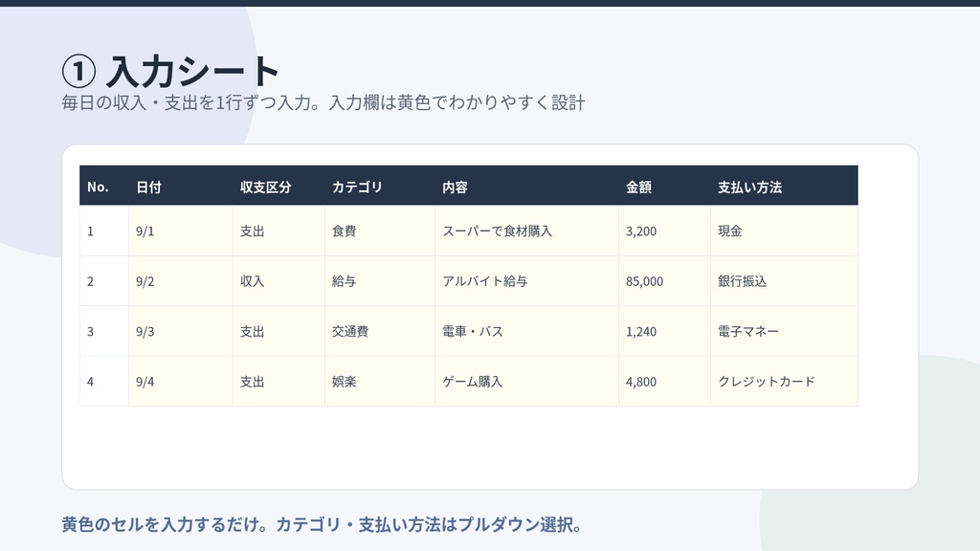The height and width of the screenshot is (551, 980).
Task: Click the No. column header
Action: (x=103, y=187)
